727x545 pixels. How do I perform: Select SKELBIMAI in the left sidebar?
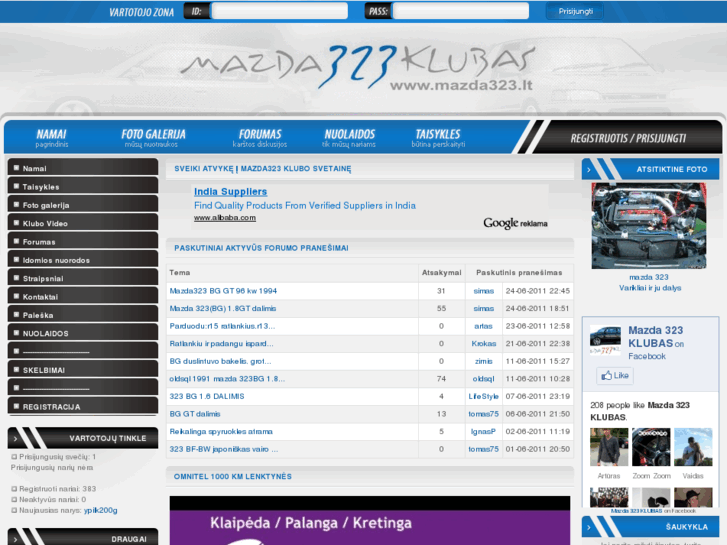click(x=83, y=370)
